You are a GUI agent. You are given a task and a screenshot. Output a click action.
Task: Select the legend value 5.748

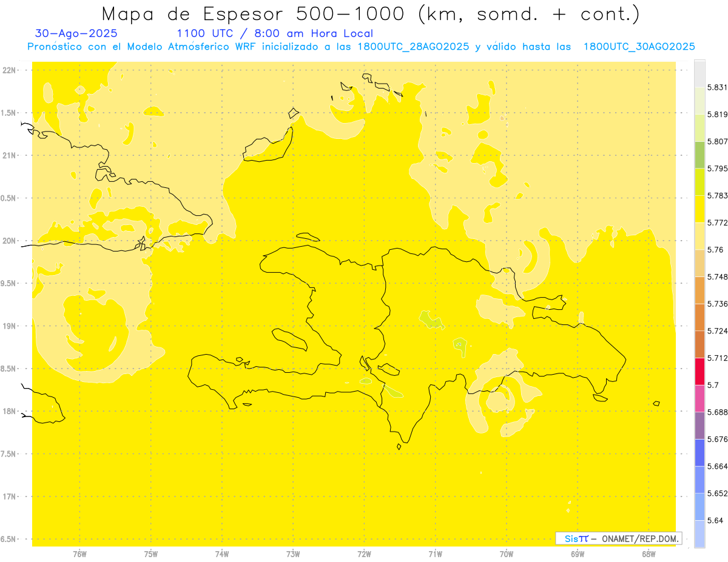pyautogui.click(x=718, y=276)
